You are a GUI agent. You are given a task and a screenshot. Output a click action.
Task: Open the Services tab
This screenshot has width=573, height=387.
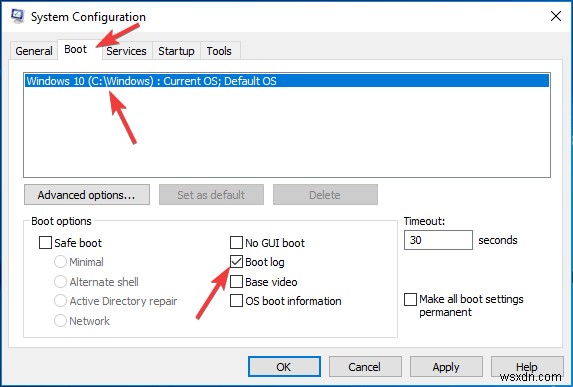click(x=126, y=51)
